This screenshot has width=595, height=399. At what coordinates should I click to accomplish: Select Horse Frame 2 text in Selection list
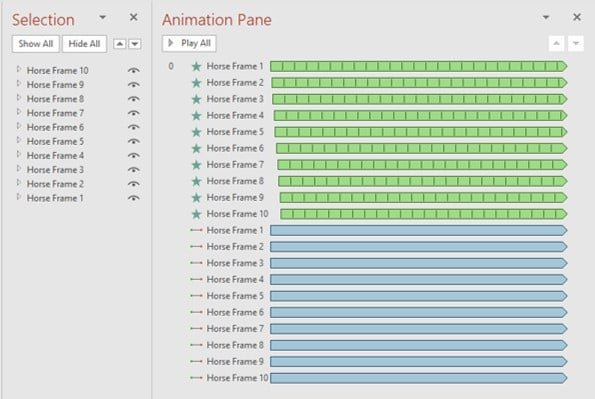click(x=55, y=184)
